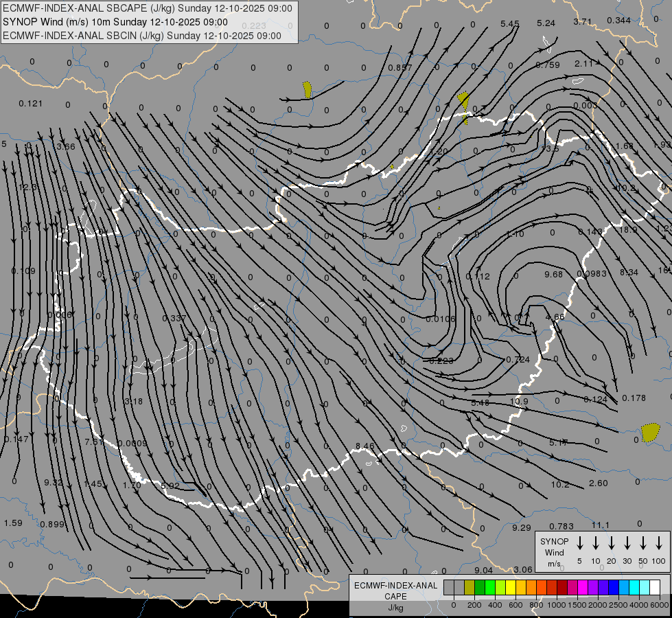
Task: Select the pure yellow CAPE legend swatch
Action: point(511,588)
